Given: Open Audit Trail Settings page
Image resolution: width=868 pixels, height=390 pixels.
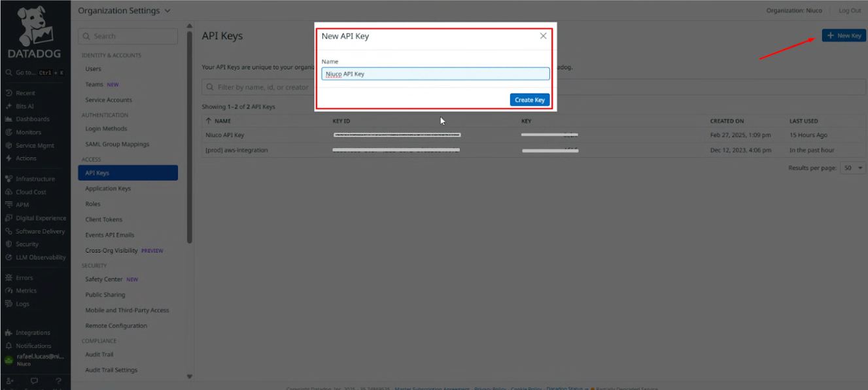Looking at the screenshot, I should pyautogui.click(x=111, y=370).
